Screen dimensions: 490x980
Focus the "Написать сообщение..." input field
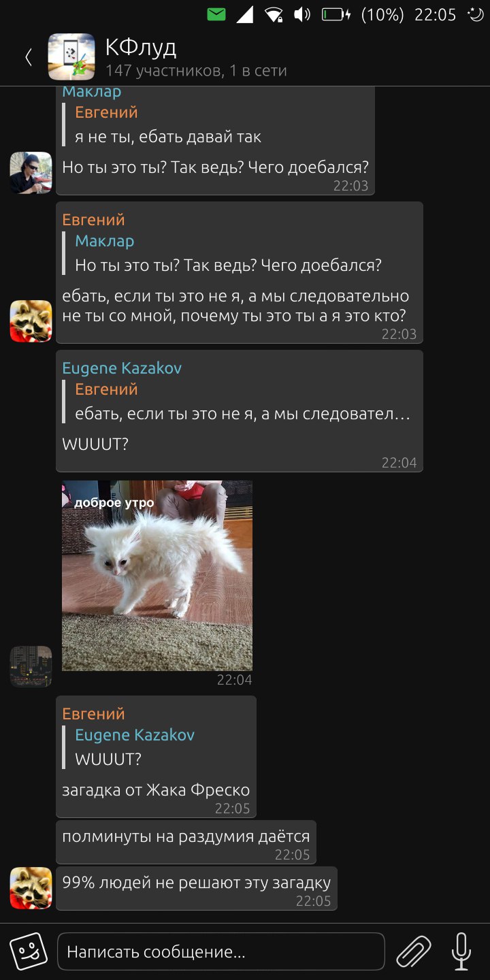pos(221,951)
